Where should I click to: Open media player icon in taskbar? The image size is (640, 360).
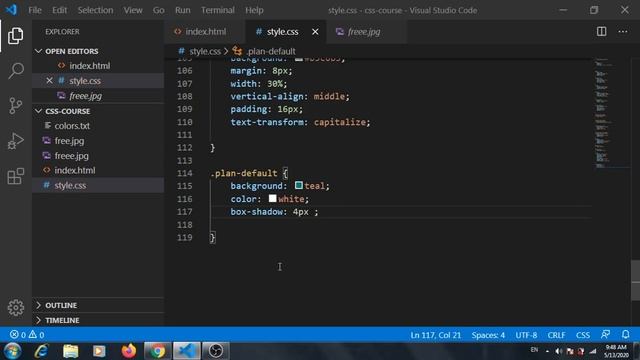point(99,351)
